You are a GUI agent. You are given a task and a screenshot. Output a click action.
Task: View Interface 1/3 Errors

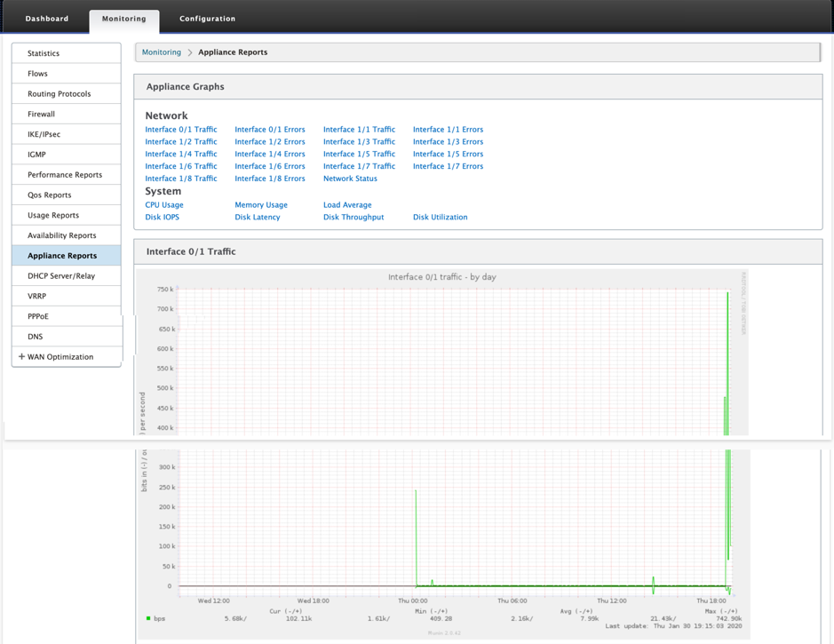pyautogui.click(x=448, y=141)
